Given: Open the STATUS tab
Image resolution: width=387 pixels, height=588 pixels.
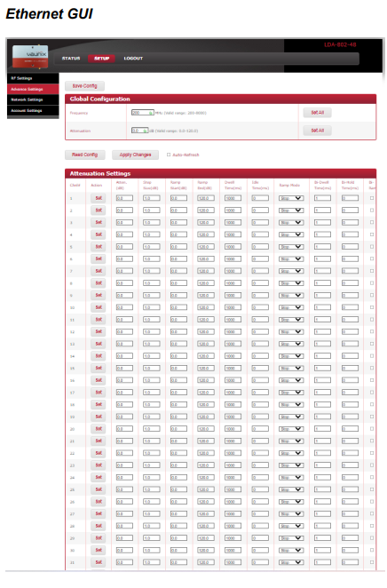Looking at the screenshot, I should (x=71, y=58).
